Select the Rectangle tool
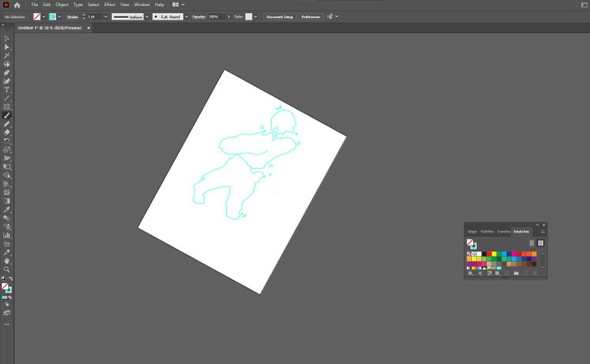This screenshot has height=364, width=590. tap(7, 108)
